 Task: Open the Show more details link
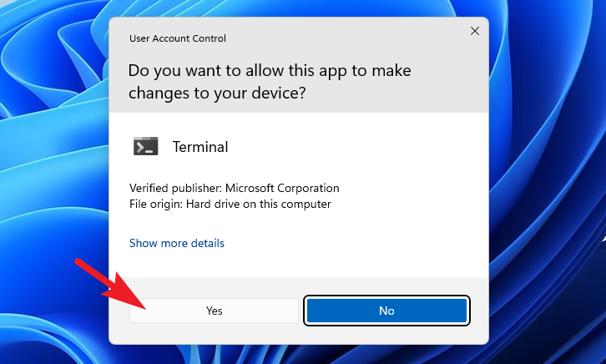(x=177, y=243)
